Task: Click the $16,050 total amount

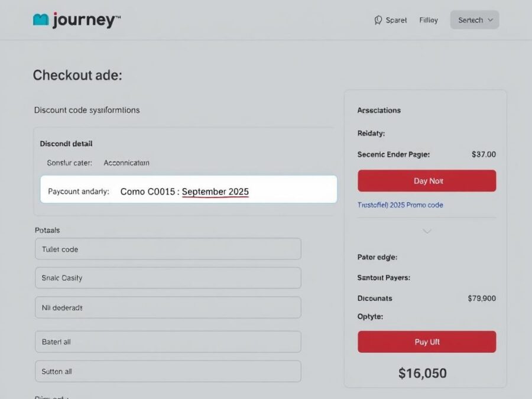Action: coord(423,373)
